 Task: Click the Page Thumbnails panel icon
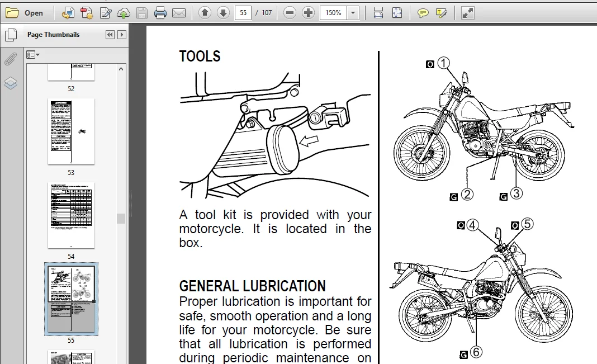tap(11, 35)
